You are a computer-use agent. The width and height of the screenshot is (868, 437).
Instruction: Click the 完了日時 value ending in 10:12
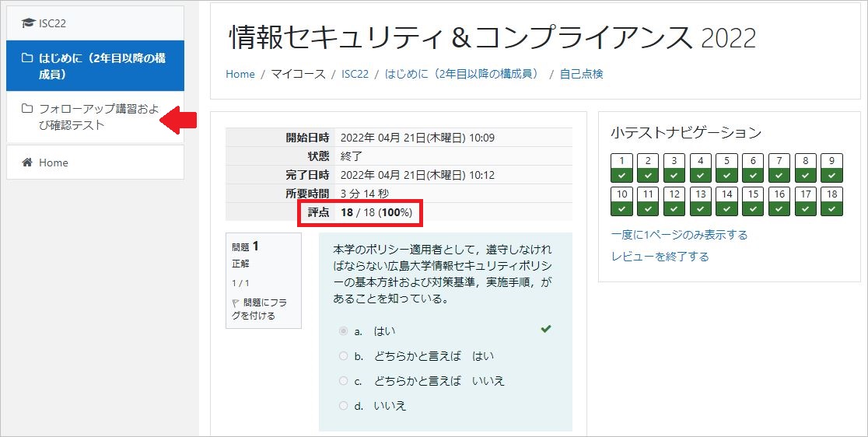point(418,176)
